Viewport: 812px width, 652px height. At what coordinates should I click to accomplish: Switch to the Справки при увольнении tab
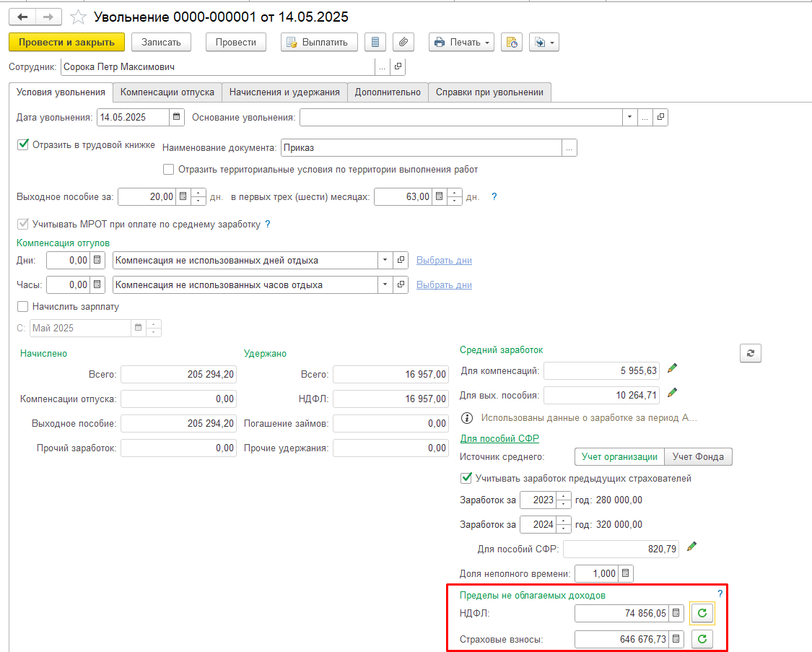coord(489,92)
